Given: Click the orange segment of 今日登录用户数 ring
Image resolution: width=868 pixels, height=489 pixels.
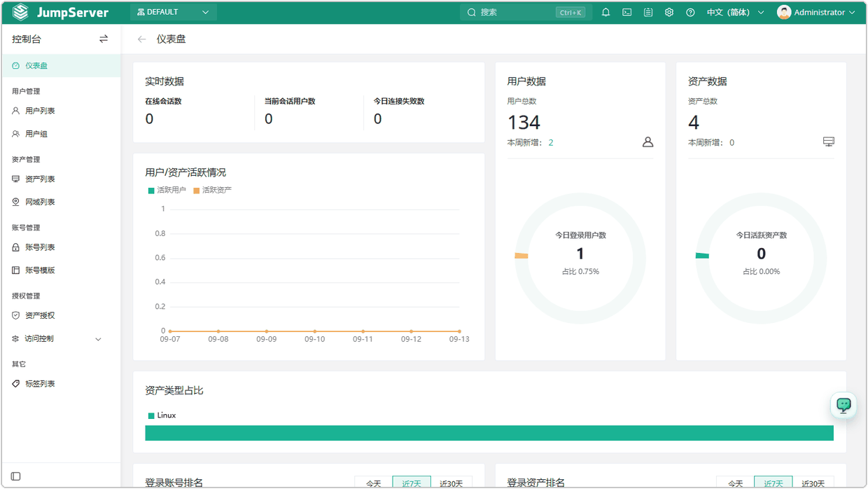Looking at the screenshot, I should [521, 256].
